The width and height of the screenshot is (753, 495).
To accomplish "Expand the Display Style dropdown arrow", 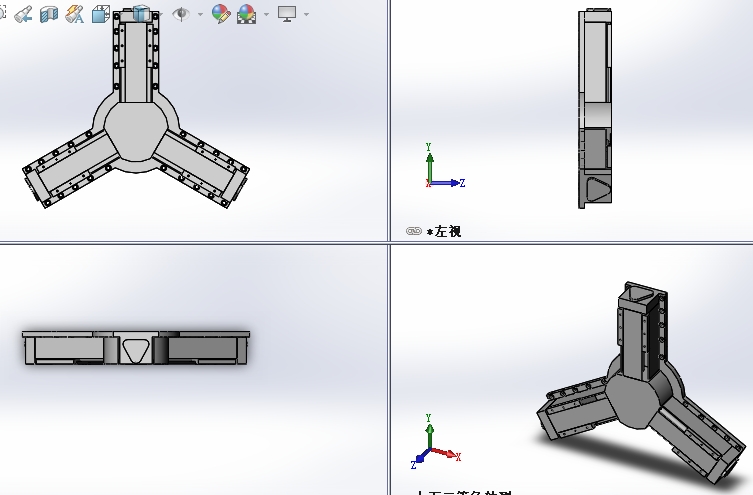I will click(x=160, y=14).
